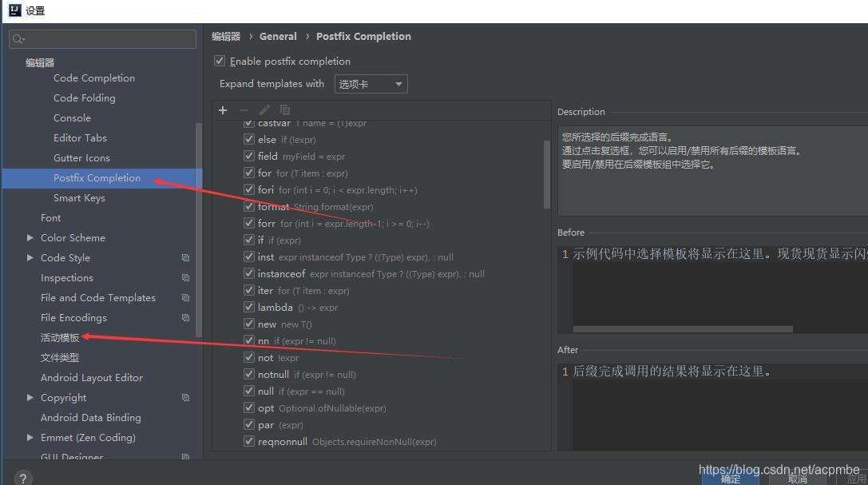Toggle the field template checkbox
Screen dimensions: 868x485
[x=249, y=156]
